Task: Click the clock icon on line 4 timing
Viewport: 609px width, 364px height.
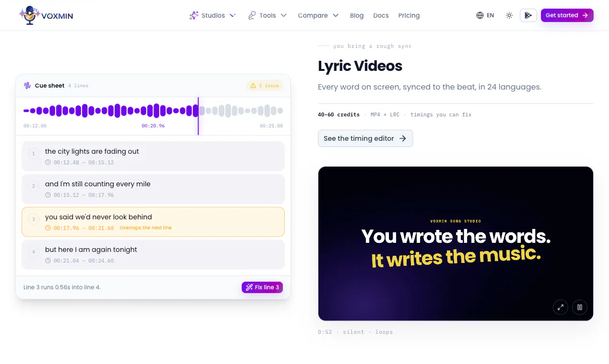Action: coord(48,261)
